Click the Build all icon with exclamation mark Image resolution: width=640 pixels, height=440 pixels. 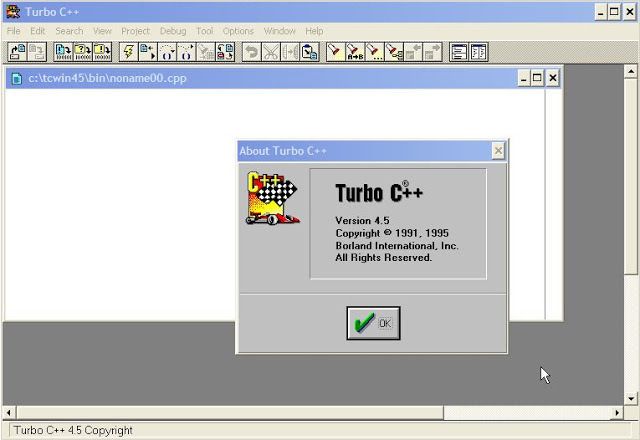click(102, 52)
